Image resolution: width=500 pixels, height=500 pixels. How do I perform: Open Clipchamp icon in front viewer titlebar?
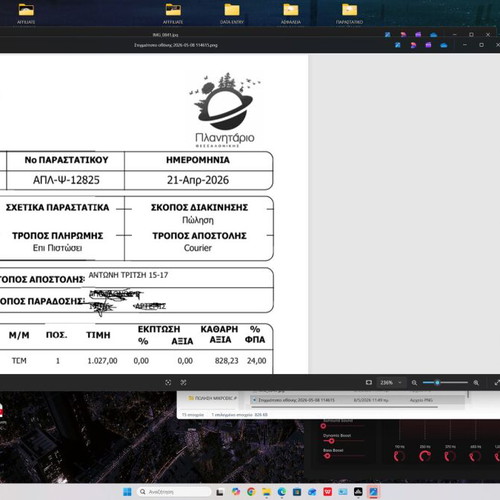pyautogui.click(x=428, y=45)
